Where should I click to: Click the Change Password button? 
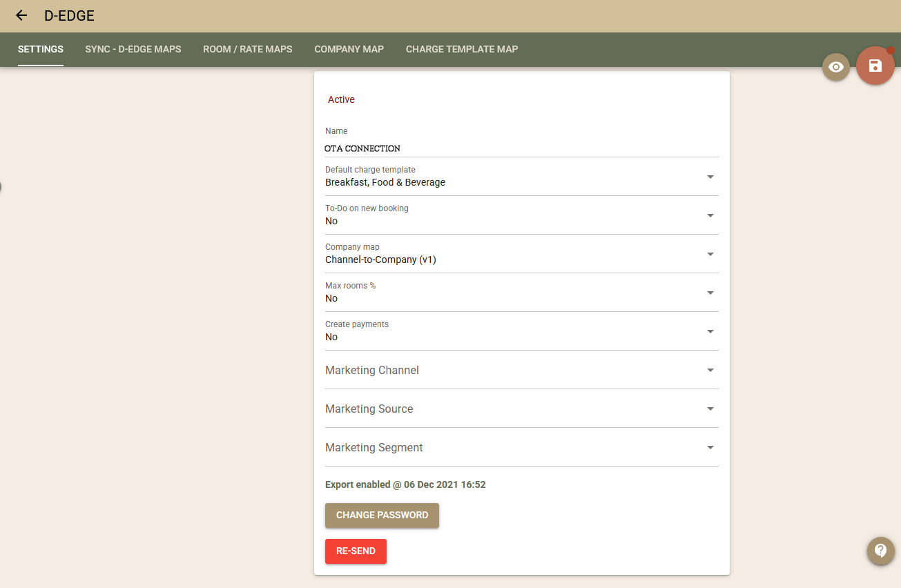(382, 516)
